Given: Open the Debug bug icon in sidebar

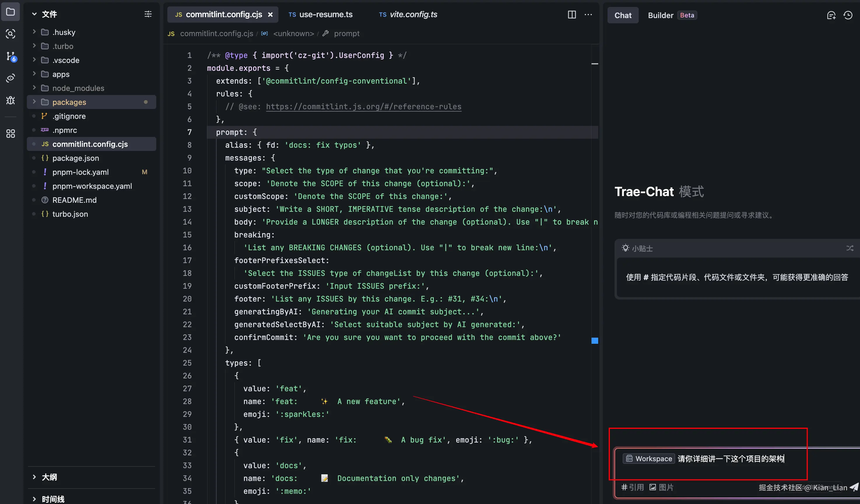Looking at the screenshot, I should pos(10,100).
